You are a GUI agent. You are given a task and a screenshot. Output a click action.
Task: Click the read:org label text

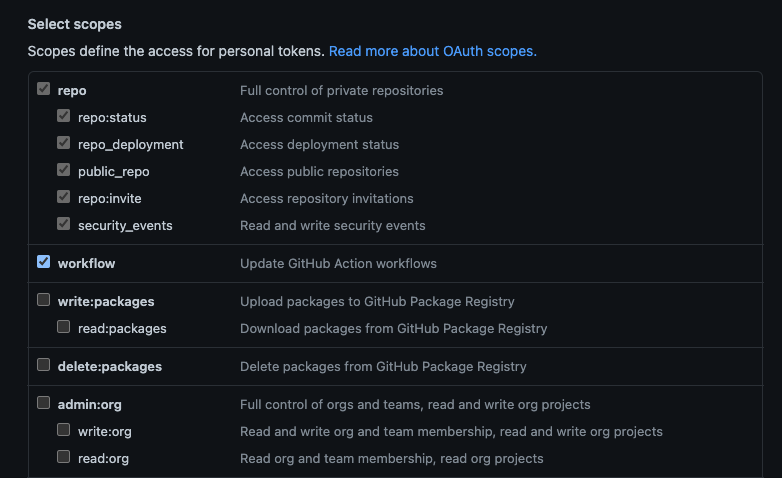tap(103, 459)
